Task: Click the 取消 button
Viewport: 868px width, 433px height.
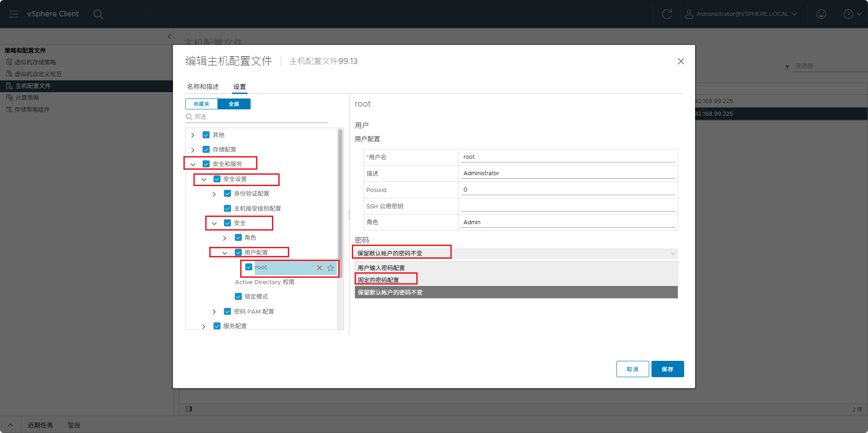Action: tap(632, 369)
